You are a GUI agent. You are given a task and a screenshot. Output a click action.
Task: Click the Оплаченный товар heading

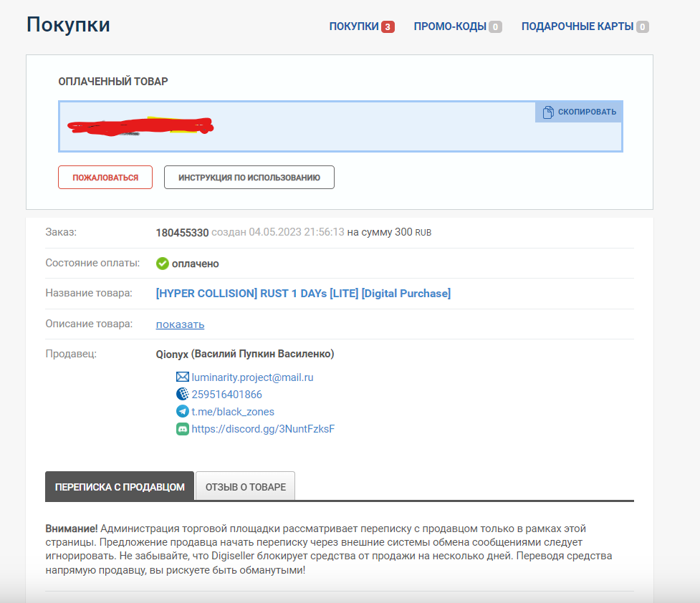[113, 81]
